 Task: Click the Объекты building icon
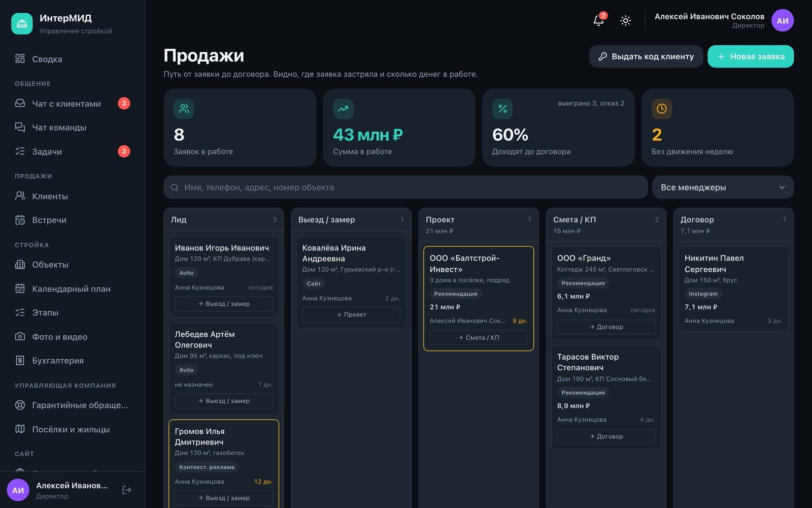tap(20, 264)
